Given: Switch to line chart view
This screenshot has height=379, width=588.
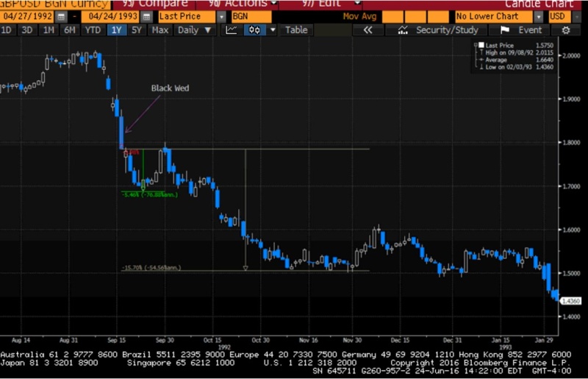Looking at the screenshot, I should pos(231,30).
